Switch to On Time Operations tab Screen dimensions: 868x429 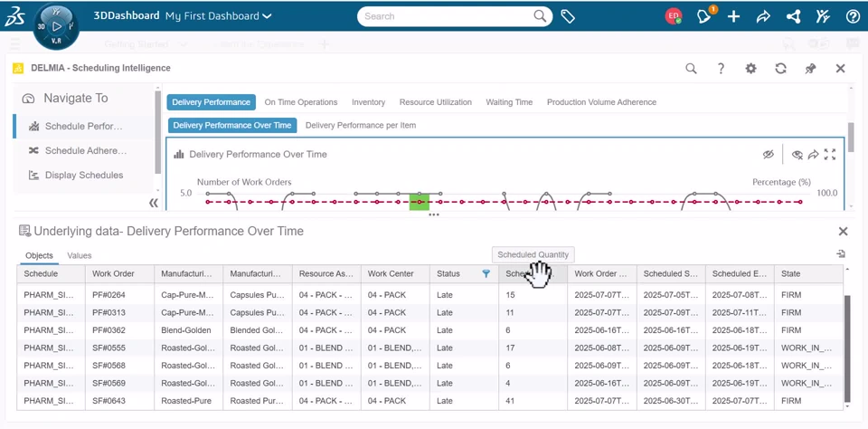pyautogui.click(x=300, y=102)
